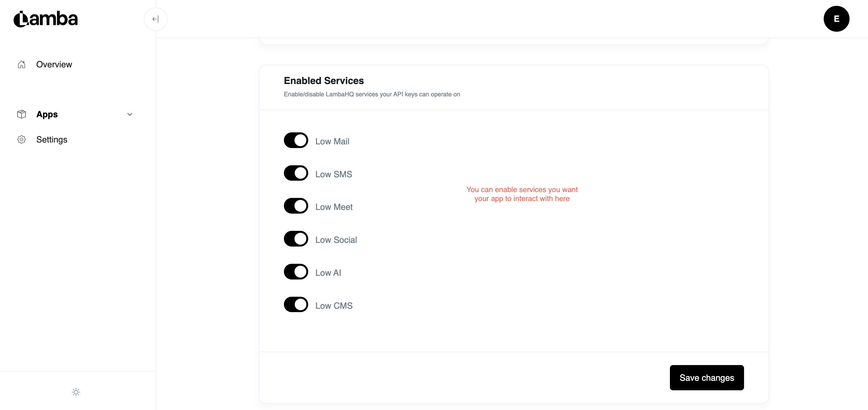Click the Enabled Services heading
The image size is (868, 410).
click(x=324, y=81)
